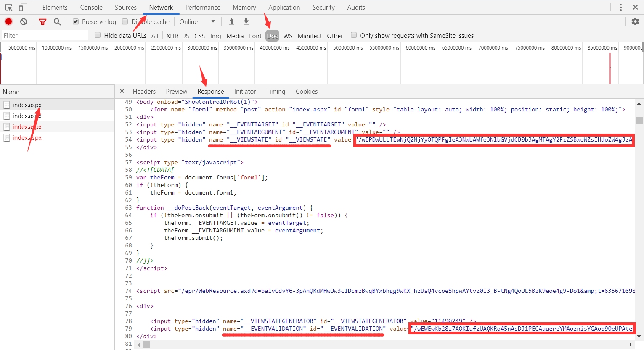Switch to the Console tab

[91, 8]
